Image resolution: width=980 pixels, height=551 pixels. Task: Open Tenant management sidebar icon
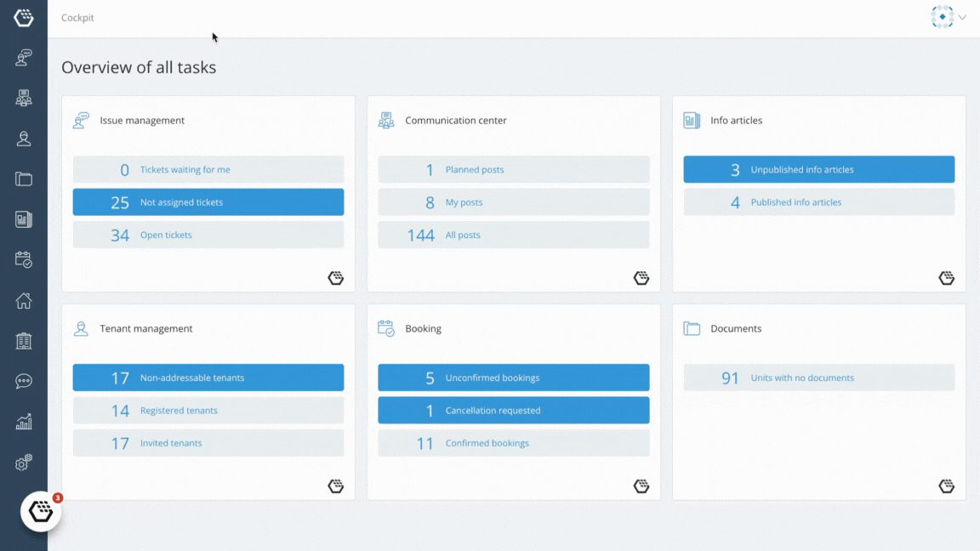(x=24, y=139)
